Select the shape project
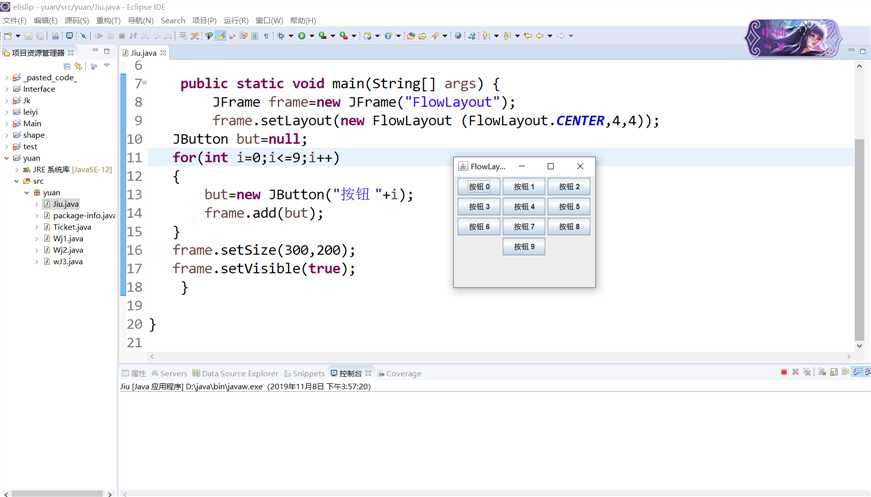Viewport: 871px width, 497px height. coord(33,135)
